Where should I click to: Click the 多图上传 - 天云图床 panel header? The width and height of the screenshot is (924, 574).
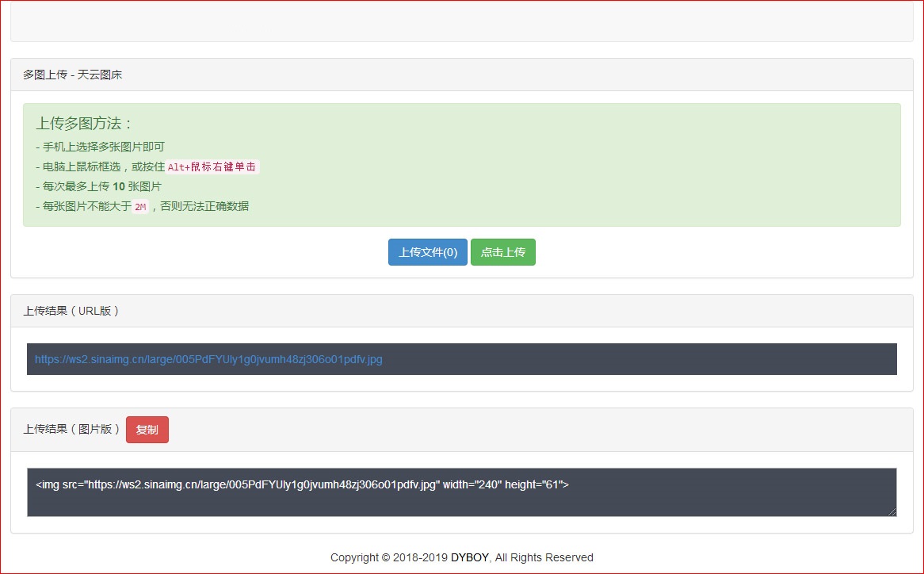click(73, 75)
